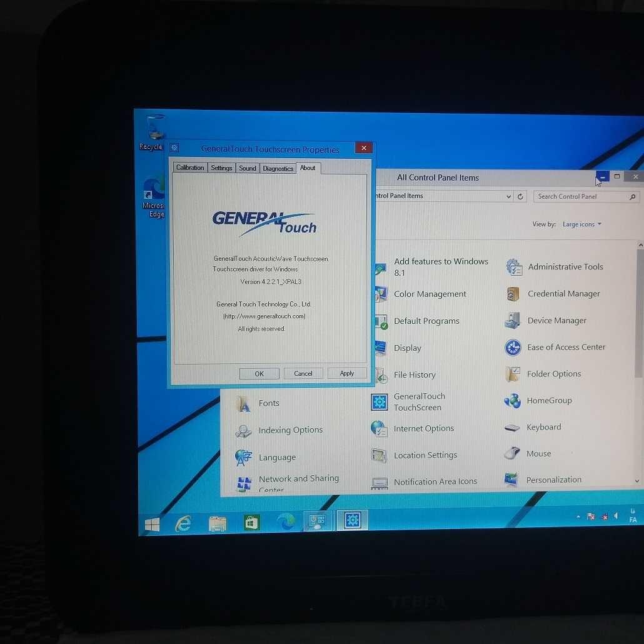Open the Windows Store taskbar icon
Viewport: 644px width, 644px height.
(x=251, y=523)
